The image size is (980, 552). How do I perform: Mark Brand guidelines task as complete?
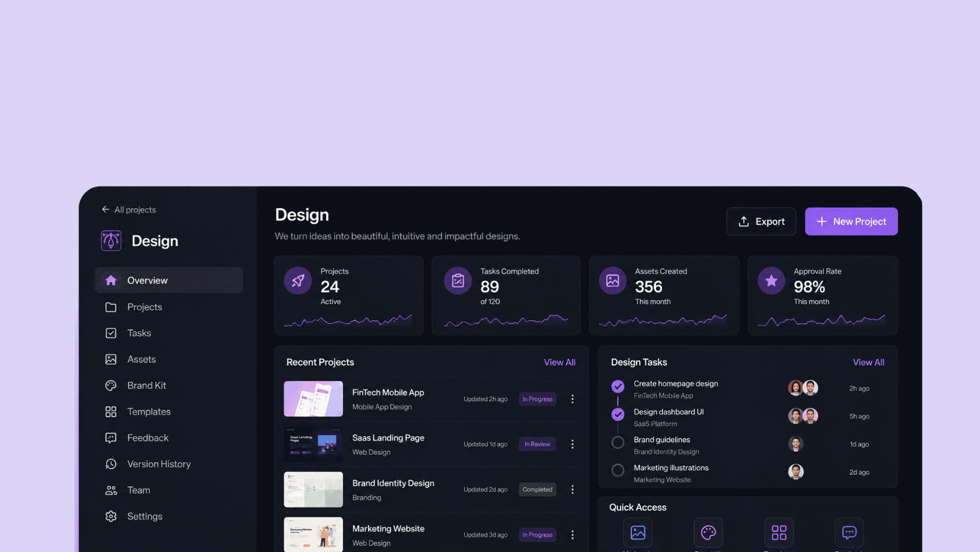(x=618, y=442)
